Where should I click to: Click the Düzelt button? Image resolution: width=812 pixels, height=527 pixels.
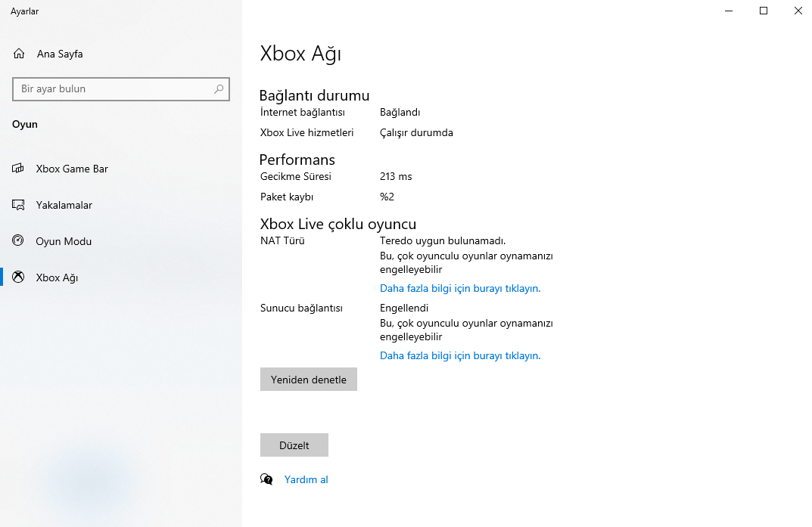click(x=294, y=445)
